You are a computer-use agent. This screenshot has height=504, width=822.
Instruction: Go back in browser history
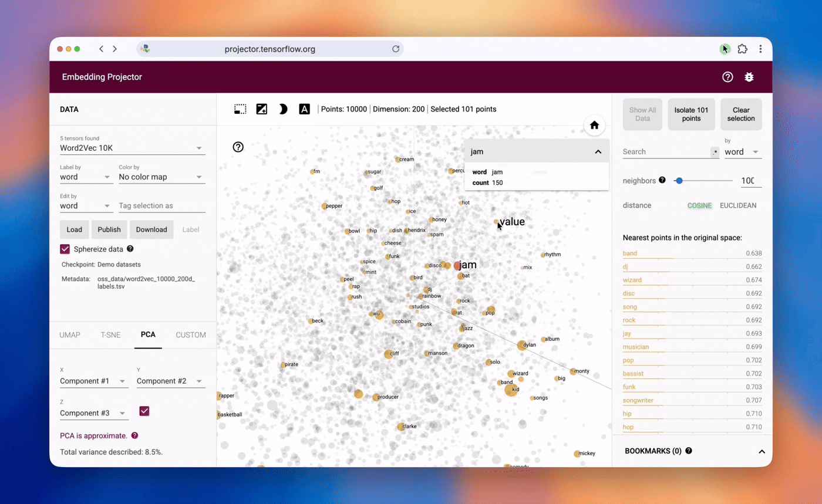(x=101, y=49)
